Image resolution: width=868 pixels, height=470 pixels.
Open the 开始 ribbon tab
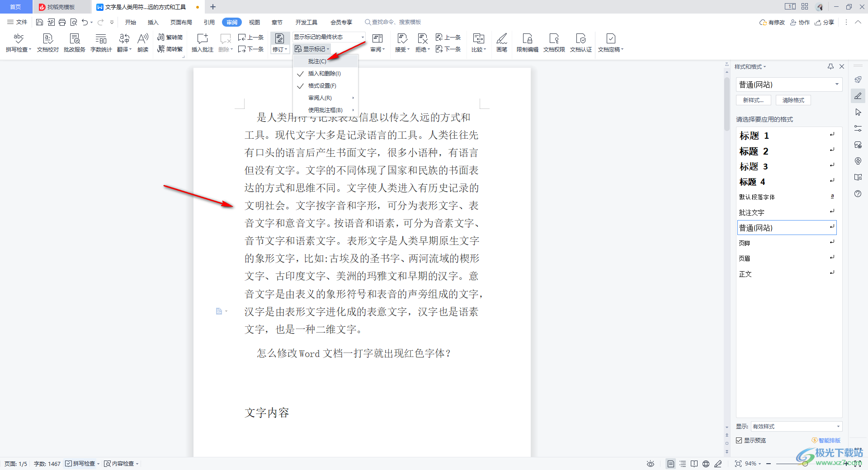pyautogui.click(x=131, y=22)
